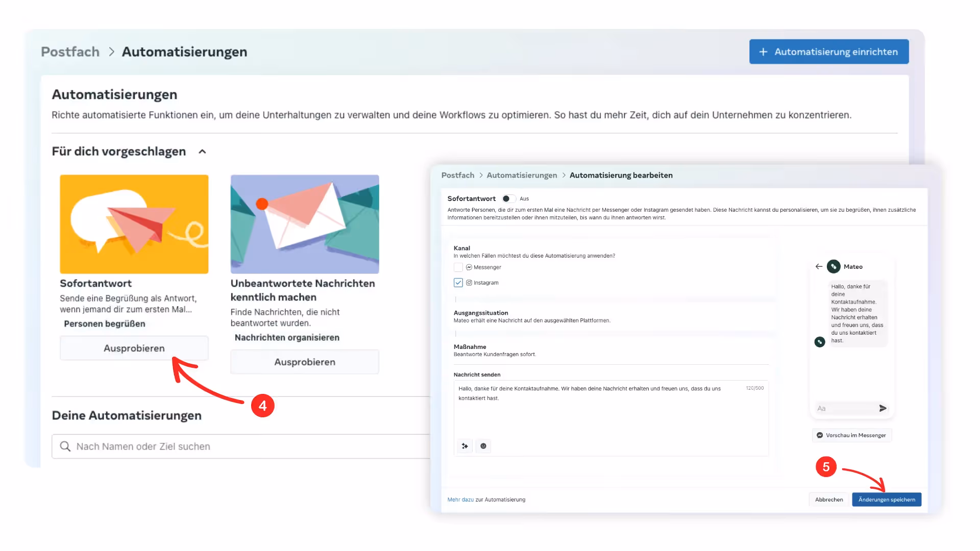Click the send arrow in the chat preview
The height and width of the screenshot is (551, 980).
pos(883,408)
